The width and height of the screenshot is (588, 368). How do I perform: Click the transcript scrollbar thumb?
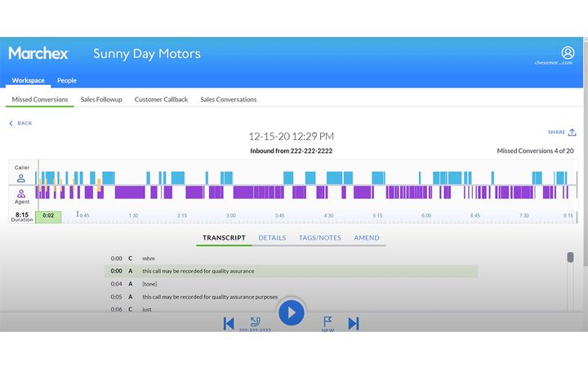570,258
